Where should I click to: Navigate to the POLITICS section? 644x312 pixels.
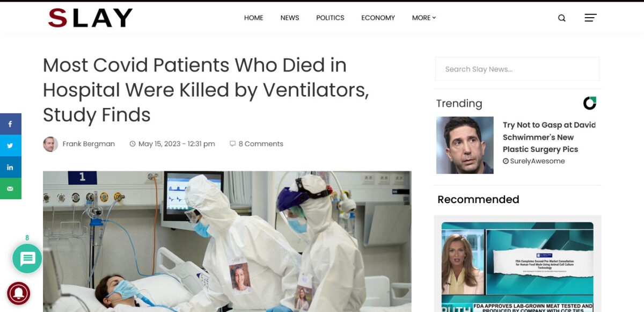pos(330,18)
